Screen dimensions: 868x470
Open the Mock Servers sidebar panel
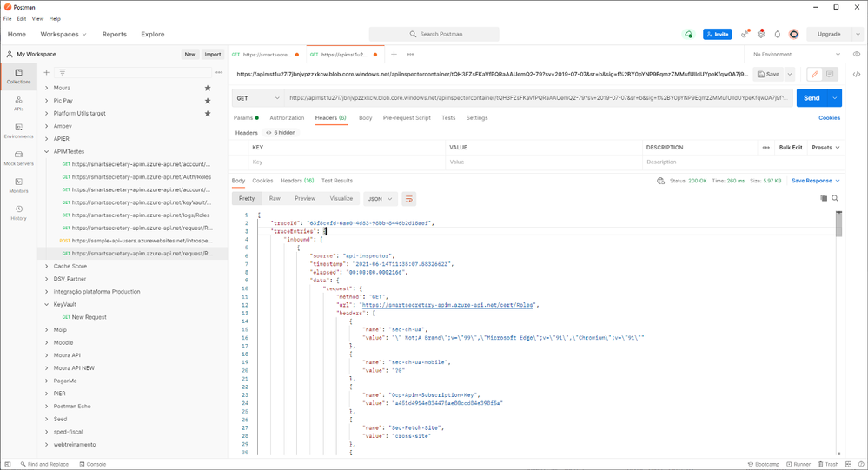[18, 157]
